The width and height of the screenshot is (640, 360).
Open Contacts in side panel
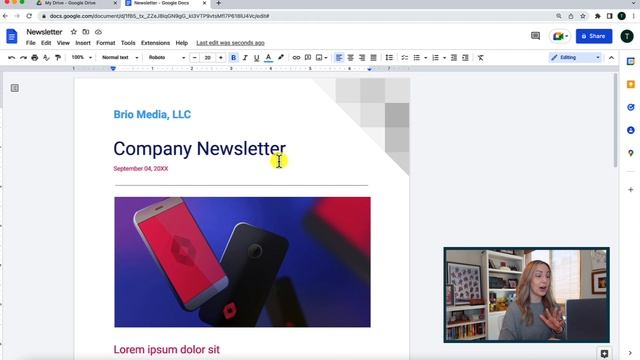click(x=631, y=130)
